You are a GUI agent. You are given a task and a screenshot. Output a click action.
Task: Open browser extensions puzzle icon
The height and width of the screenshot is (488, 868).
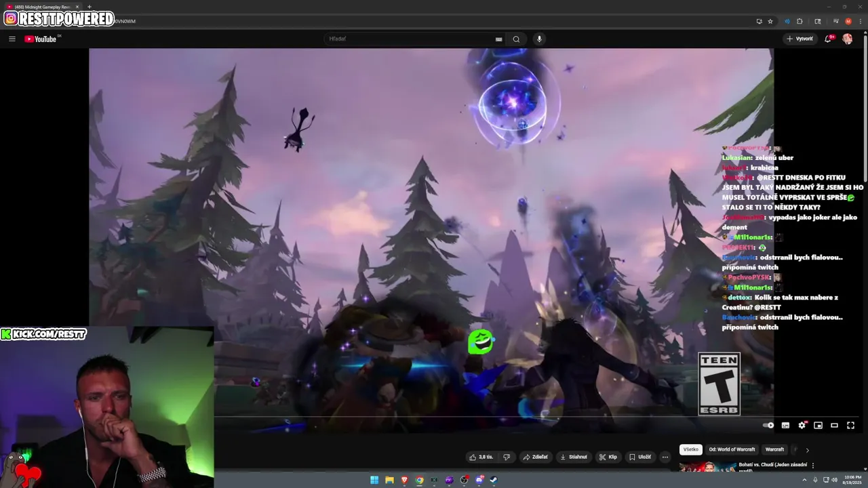coord(800,21)
